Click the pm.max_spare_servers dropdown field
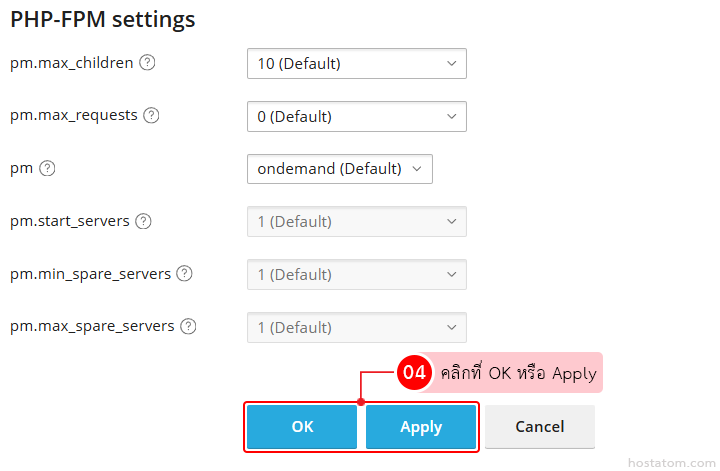The image size is (720, 471). click(x=356, y=327)
